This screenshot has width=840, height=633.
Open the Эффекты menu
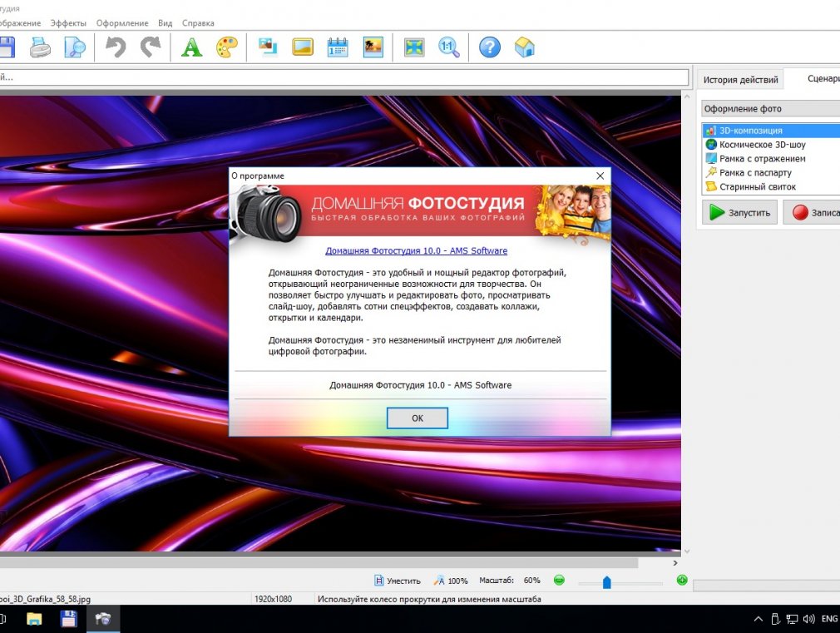[x=68, y=23]
